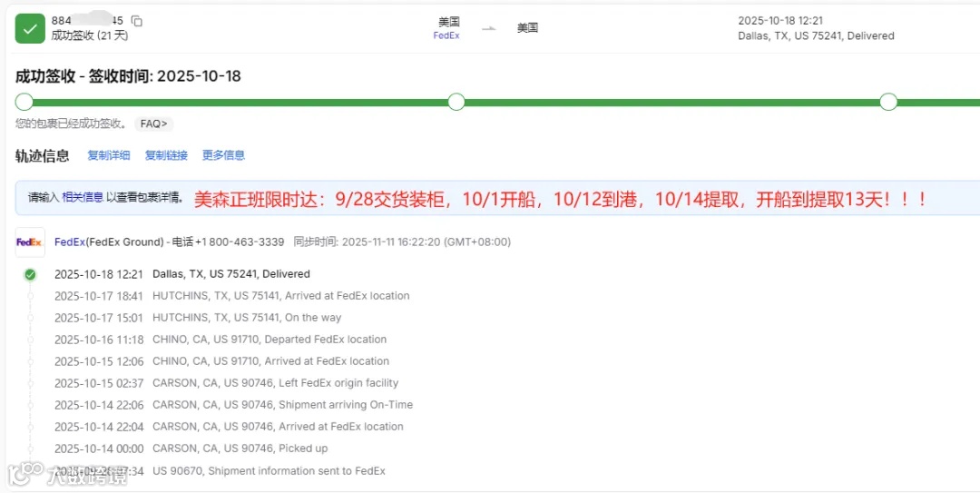
Task: Select CARSON Arrived at FedEx location row
Action: (x=229, y=427)
